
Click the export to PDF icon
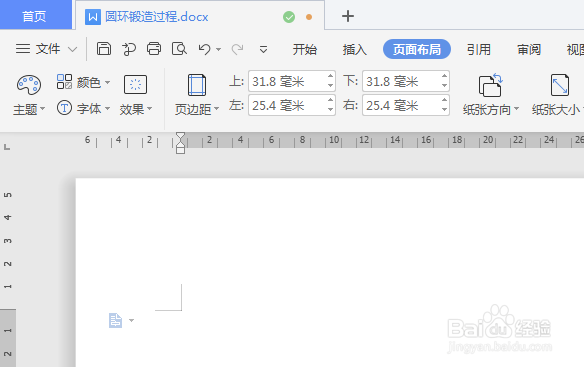129,49
